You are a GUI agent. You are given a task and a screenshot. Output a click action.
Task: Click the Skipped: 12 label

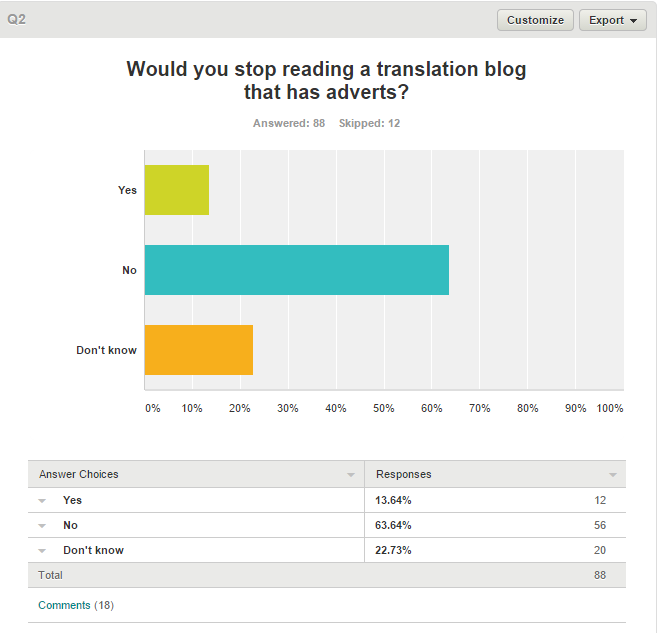point(369,123)
